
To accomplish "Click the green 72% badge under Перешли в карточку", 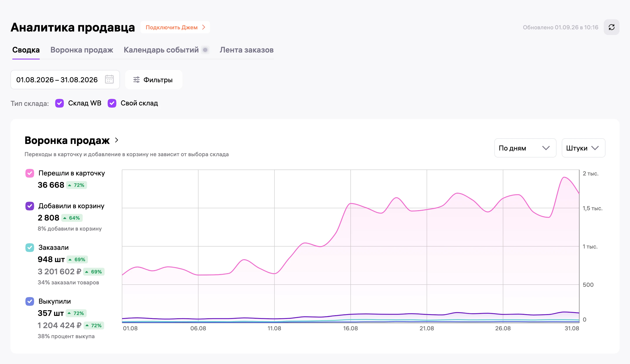I will (77, 185).
